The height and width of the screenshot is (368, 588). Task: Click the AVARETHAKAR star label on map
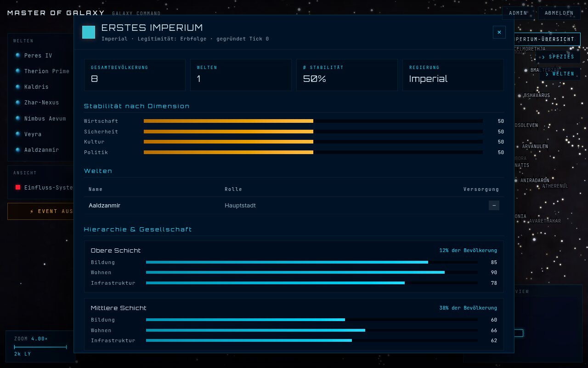545,221
